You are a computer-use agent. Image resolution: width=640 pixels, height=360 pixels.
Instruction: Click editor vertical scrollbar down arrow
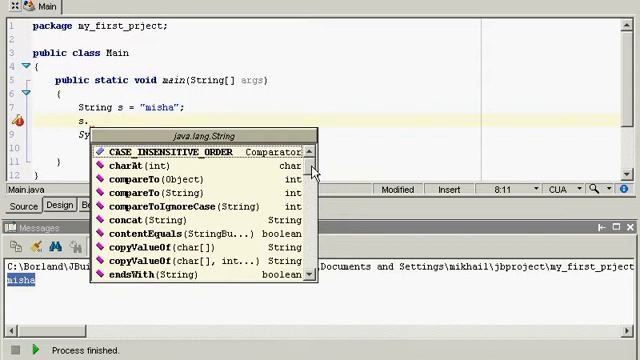627,174
